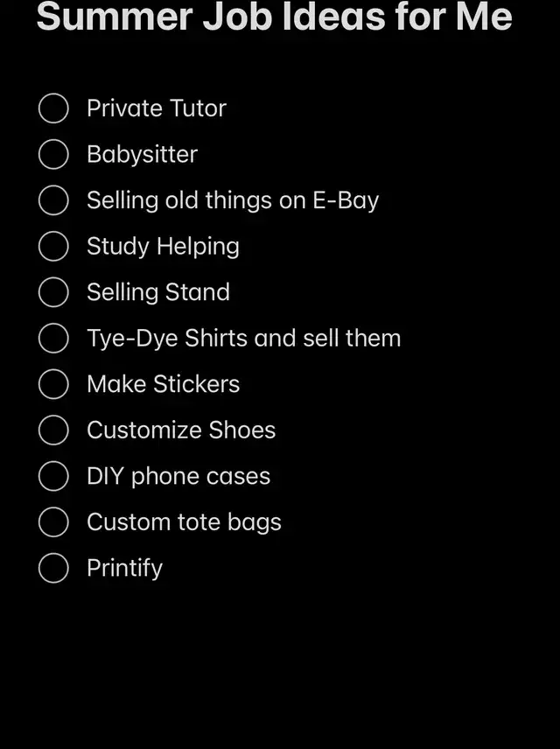This screenshot has width=560, height=749.
Task: Click the Custom tote bags text
Action: point(184,522)
